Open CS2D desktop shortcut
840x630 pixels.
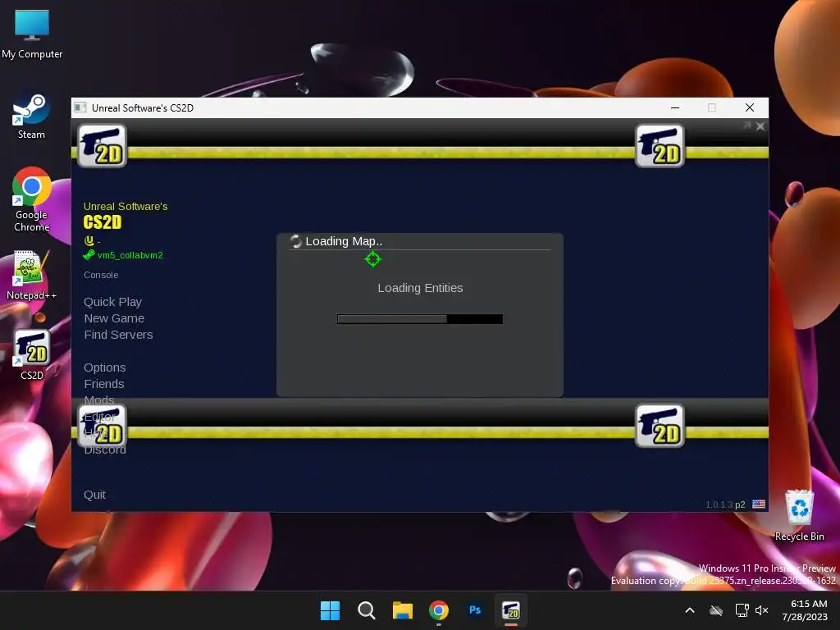pos(32,355)
